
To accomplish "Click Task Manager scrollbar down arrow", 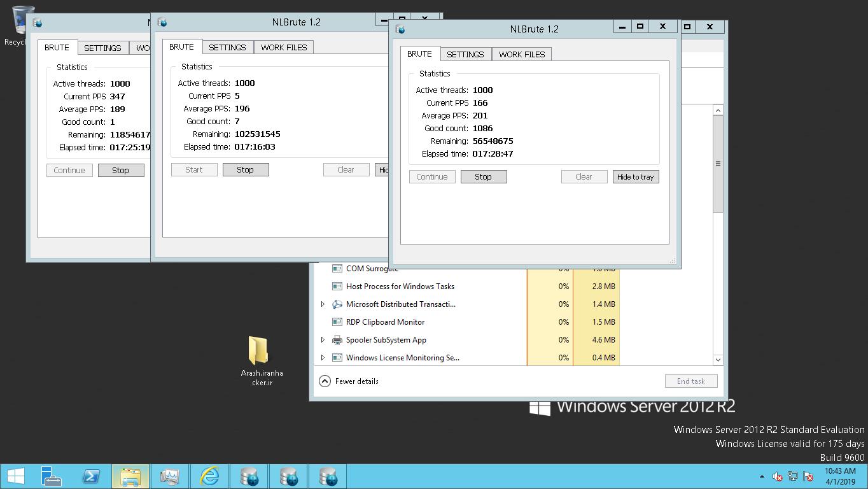I will pyautogui.click(x=718, y=360).
